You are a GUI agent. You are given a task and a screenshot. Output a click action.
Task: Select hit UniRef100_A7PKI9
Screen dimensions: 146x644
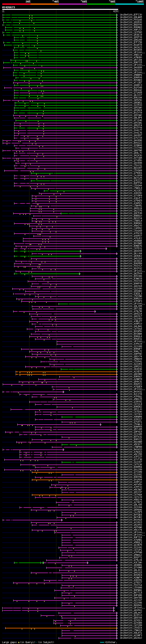[131, 344]
